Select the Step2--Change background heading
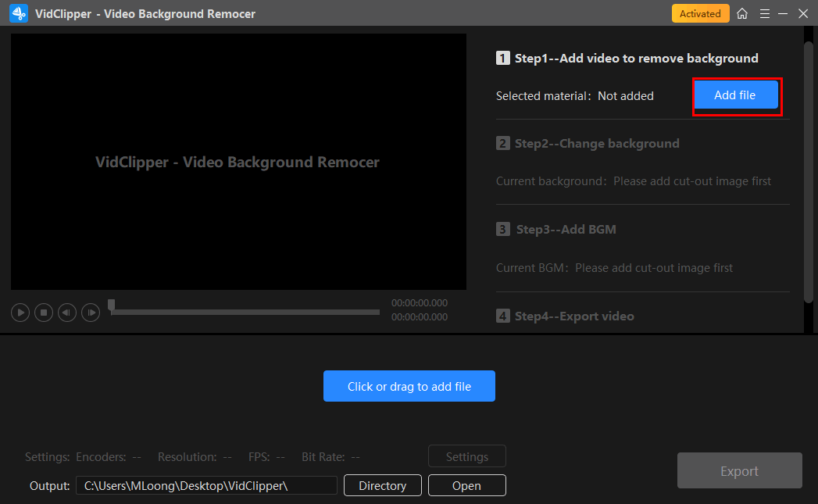 (x=597, y=144)
